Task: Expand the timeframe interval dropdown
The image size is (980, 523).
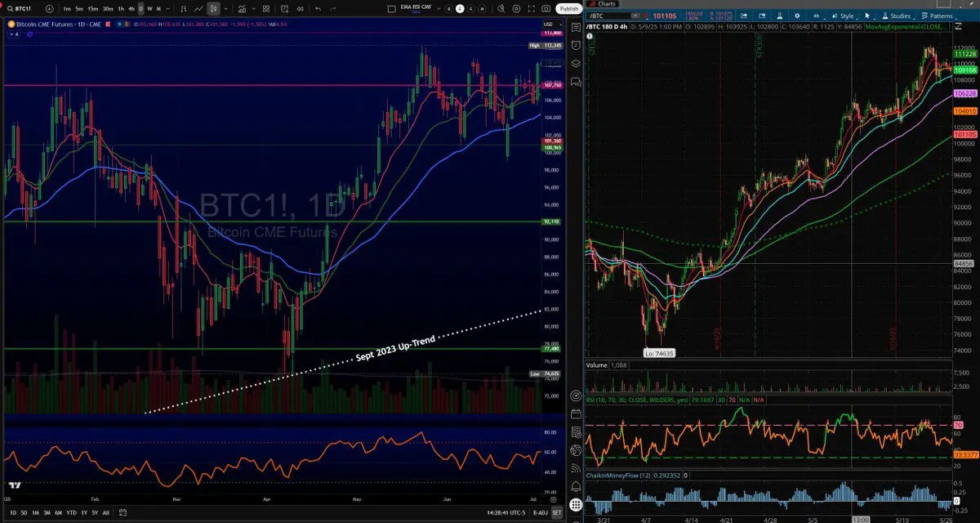Action: tap(167, 8)
